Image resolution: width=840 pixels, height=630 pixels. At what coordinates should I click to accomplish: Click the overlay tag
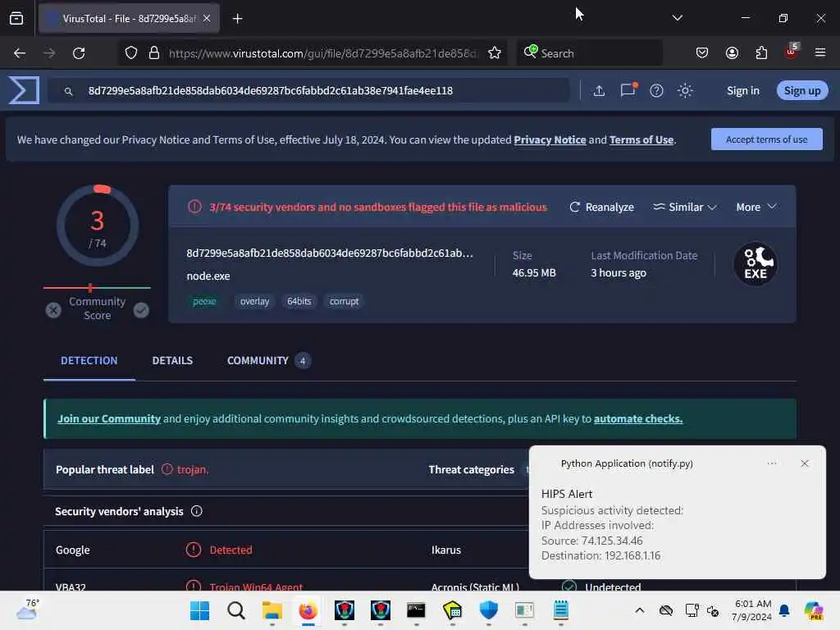pyautogui.click(x=254, y=301)
